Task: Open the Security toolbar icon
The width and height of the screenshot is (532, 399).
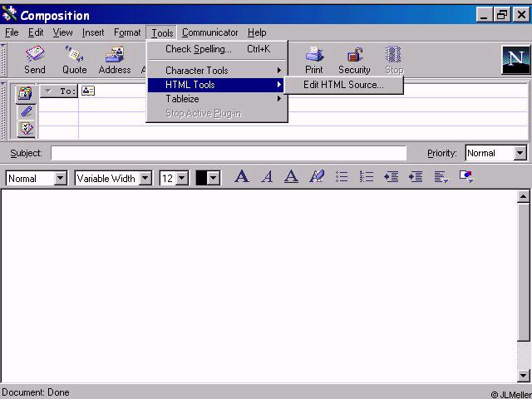Action: pyautogui.click(x=354, y=60)
